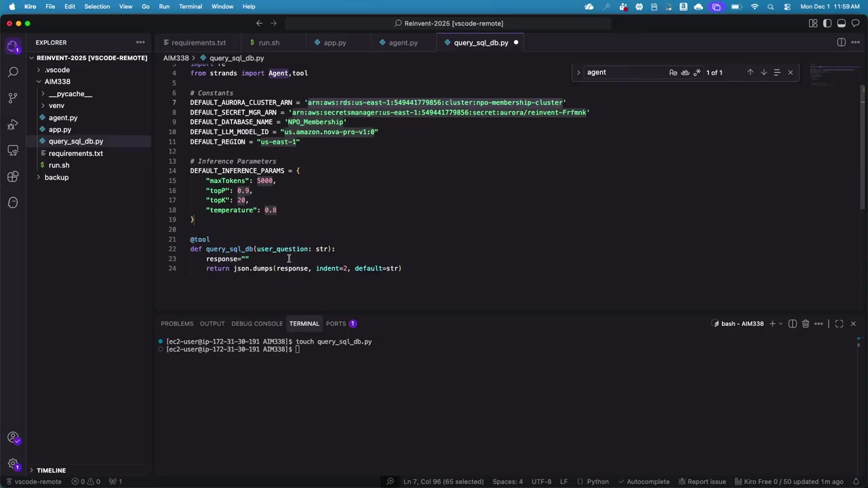868x488 pixels.
Task: Click the Report issue link in status bar
Action: click(702, 481)
